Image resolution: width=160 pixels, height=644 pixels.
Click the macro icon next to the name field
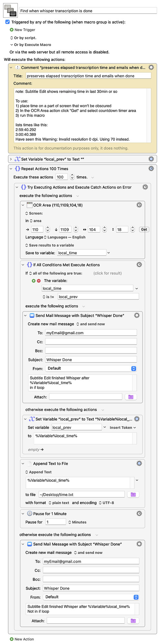pyautogui.click(x=10, y=11)
